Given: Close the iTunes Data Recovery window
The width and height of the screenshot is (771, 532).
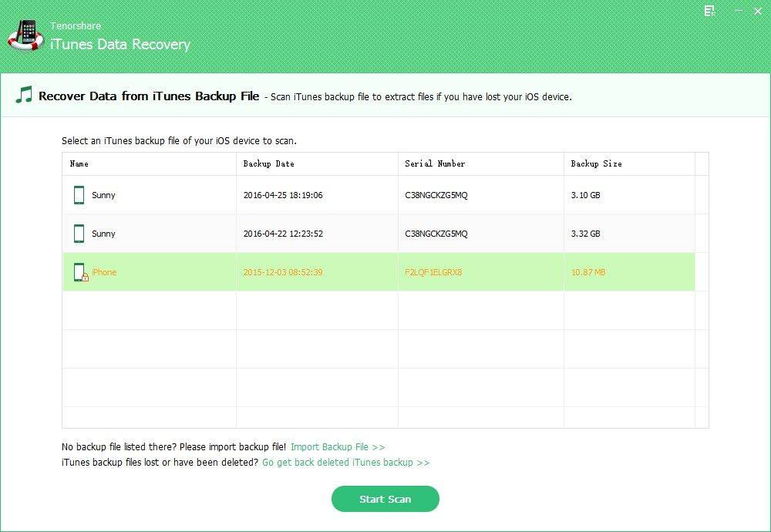Looking at the screenshot, I should 758,11.
